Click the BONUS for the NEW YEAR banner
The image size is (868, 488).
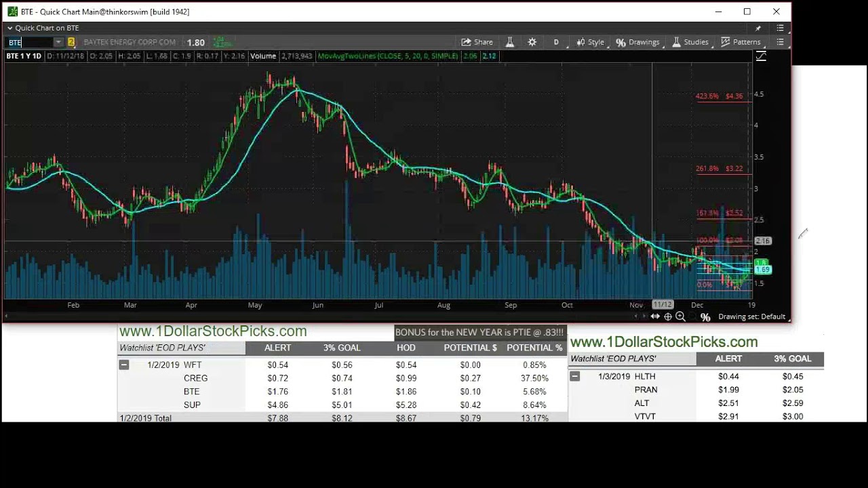coord(479,332)
